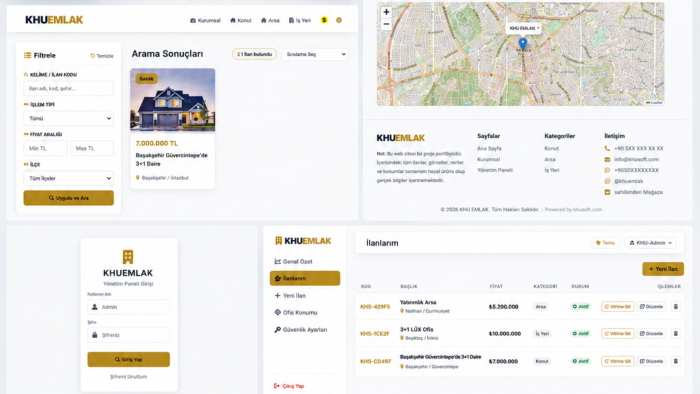This screenshot has height=394, width=700.
Task: Click the + Yeni İlan button
Action: 663,269
